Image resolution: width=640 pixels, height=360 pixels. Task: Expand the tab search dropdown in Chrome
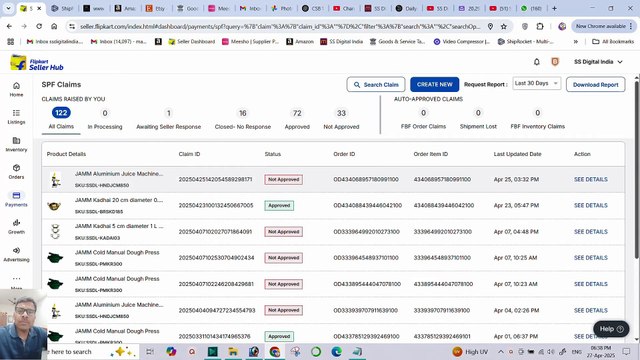click(x=8, y=8)
